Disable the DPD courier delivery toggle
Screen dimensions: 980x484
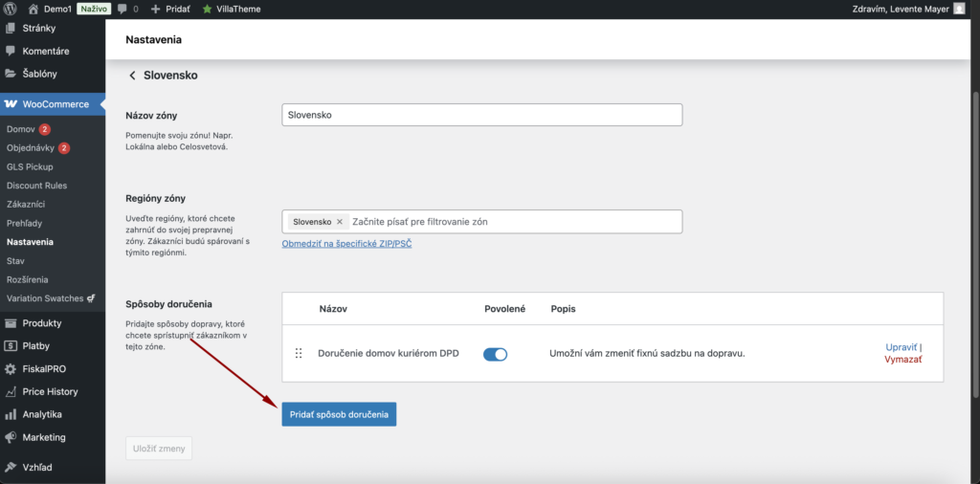(x=495, y=354)
